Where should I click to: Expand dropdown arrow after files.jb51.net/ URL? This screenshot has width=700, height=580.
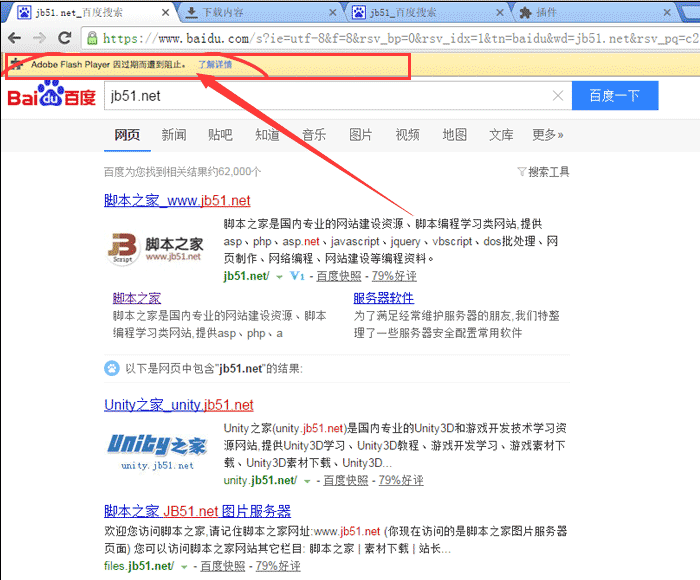coord(184,567)
